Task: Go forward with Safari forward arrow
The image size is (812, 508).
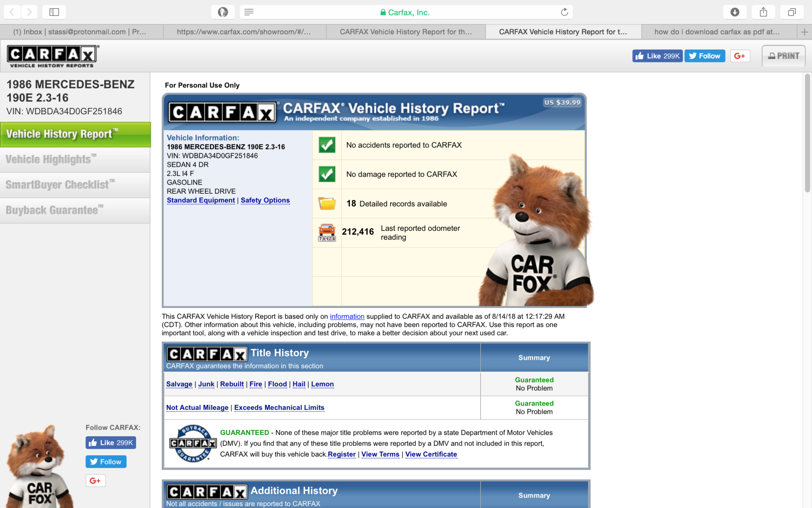Action: pyautogui.click(x=29, y=12)
